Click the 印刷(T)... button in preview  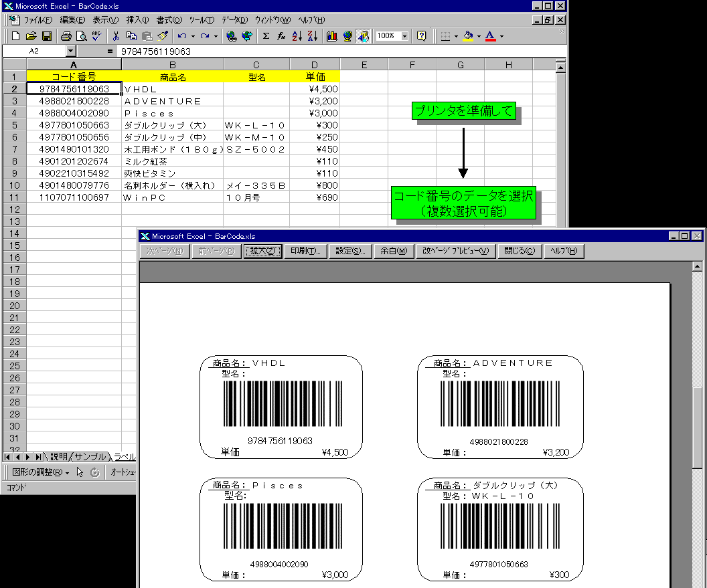tap(306, 251)
